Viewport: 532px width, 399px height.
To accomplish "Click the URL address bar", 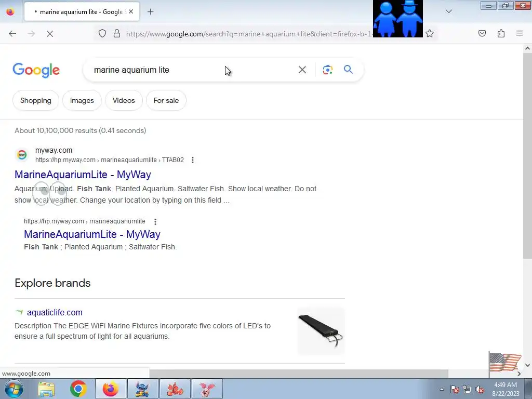I will click(x=249, y=34).
